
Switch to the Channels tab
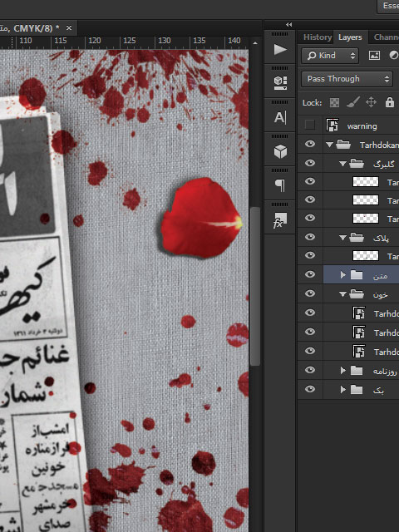(x=386, y=37)
